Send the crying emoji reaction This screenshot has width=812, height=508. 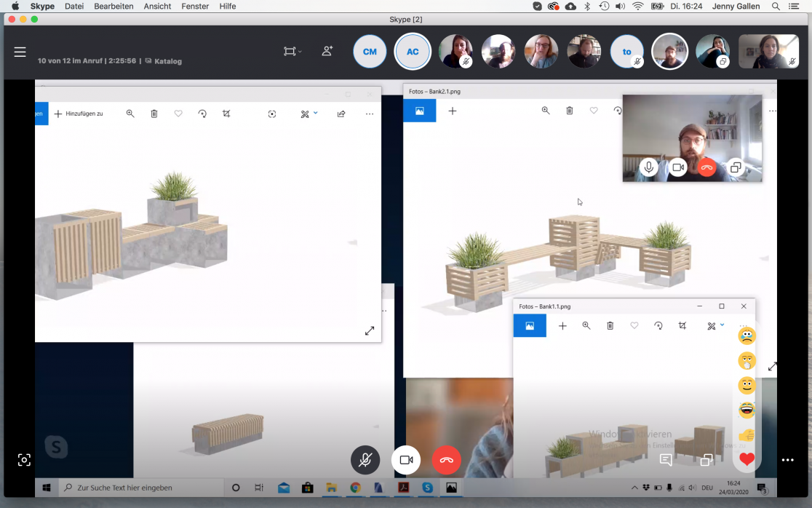click(x=747, y=336)
